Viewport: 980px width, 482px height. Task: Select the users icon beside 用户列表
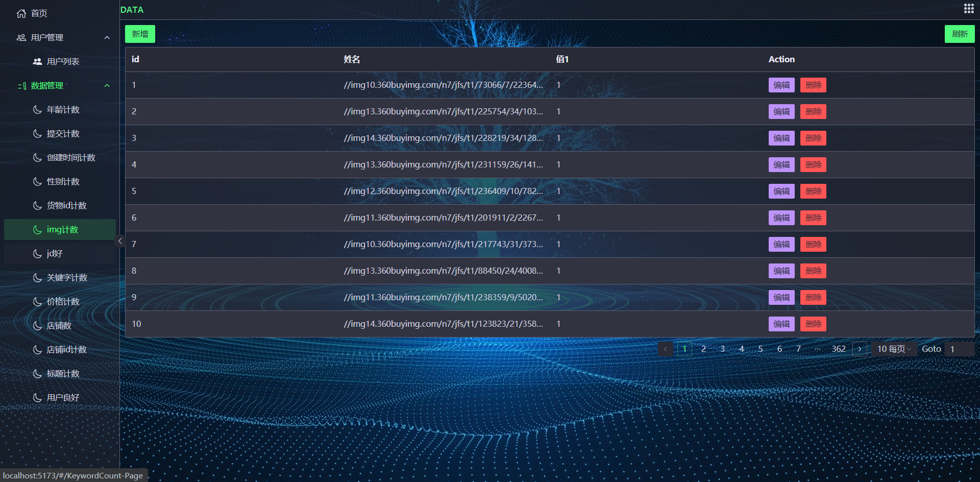(x=37, y=61)
